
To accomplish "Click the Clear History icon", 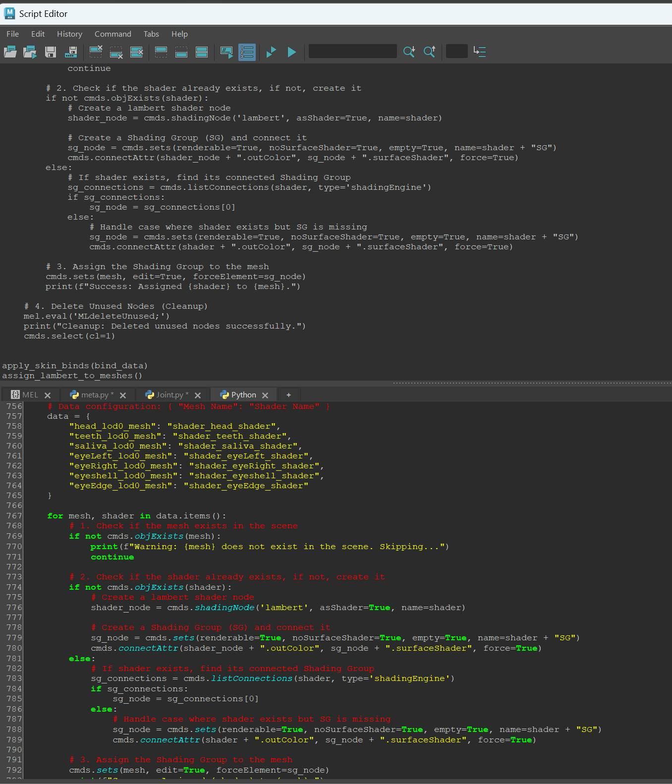I will pos(96,52).
